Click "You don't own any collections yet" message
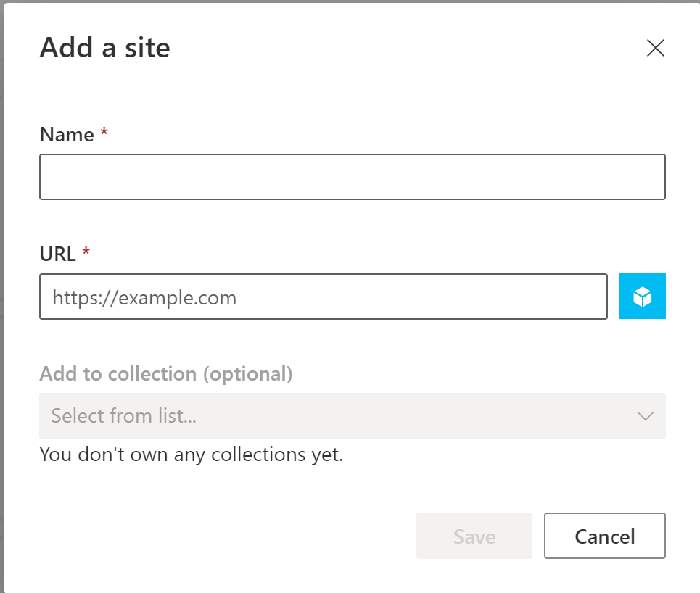This screenshot has height=593, width=700. click(x=191, y=455)
